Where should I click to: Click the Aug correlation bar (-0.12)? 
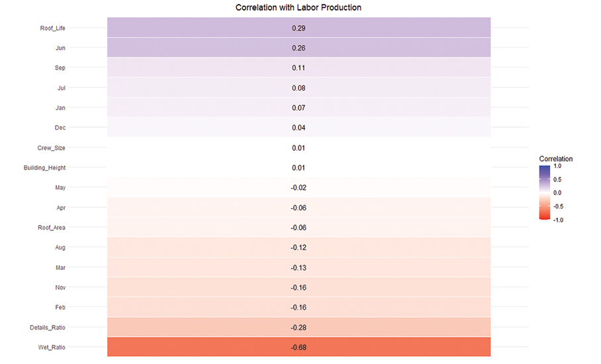tap(299, 248)
